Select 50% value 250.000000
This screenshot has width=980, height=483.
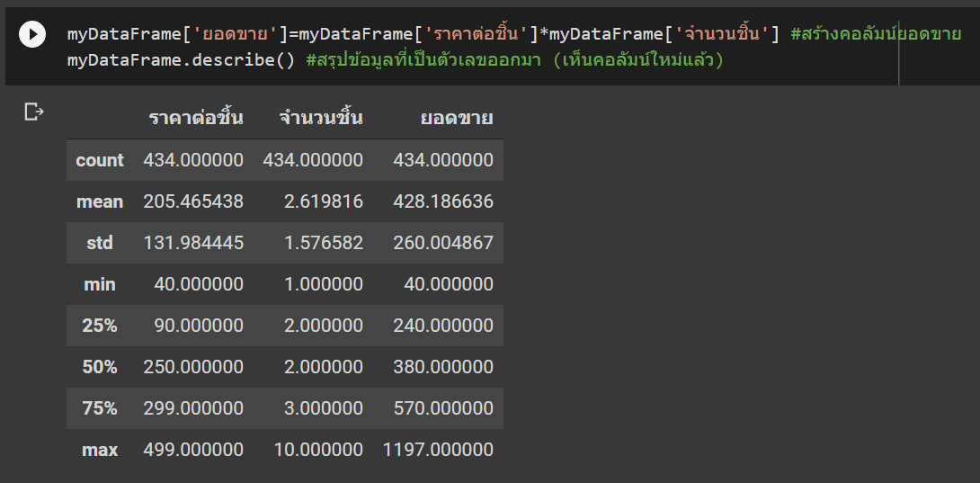click(x=193, y=367)
